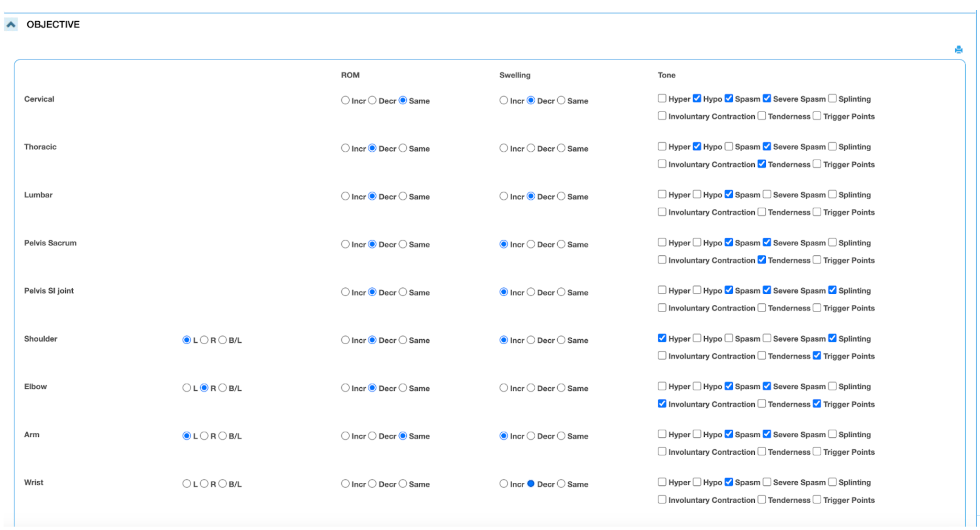Uncheck Tenderness for Thoracic
Screen dimensions: 980x530
click(x=761, y=164)
